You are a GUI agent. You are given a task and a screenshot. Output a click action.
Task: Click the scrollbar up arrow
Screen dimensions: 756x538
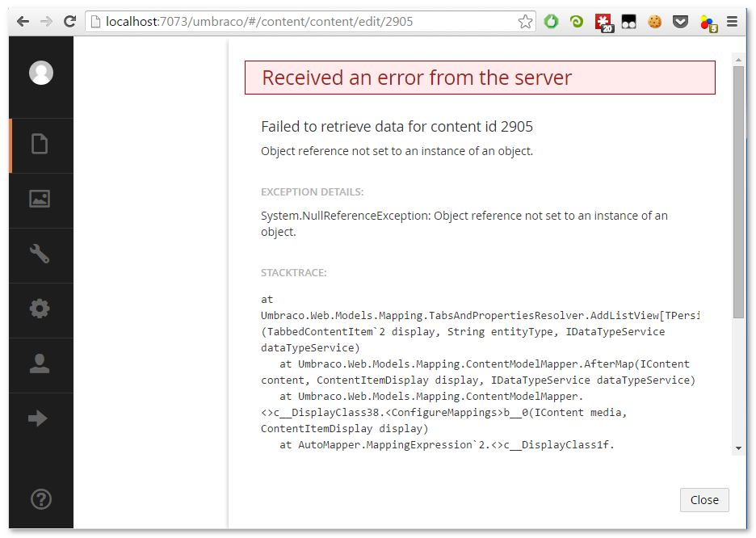coord(738,60)
